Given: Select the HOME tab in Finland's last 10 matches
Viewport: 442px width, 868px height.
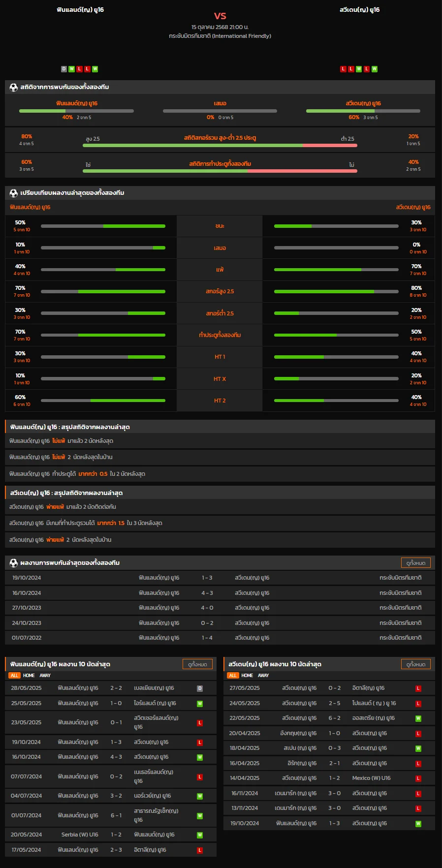Looking at the screenshot, I should coord(29,676).
